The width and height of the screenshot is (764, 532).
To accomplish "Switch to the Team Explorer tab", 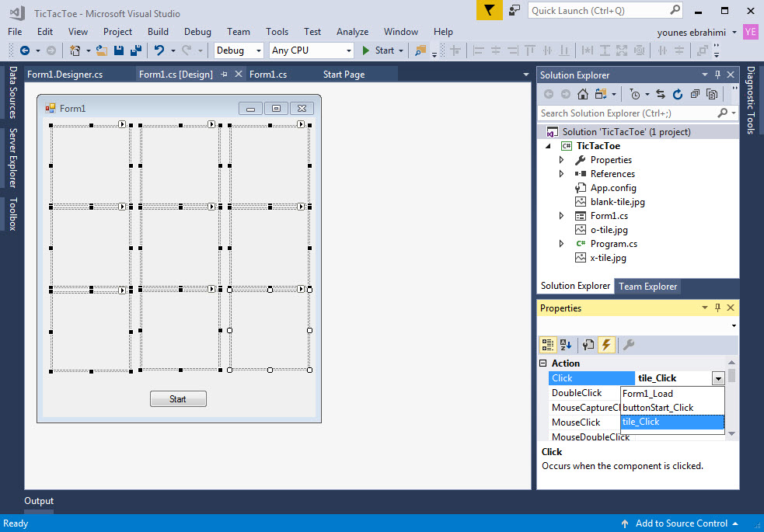I will pyautogui.click(x=647, y=286).
